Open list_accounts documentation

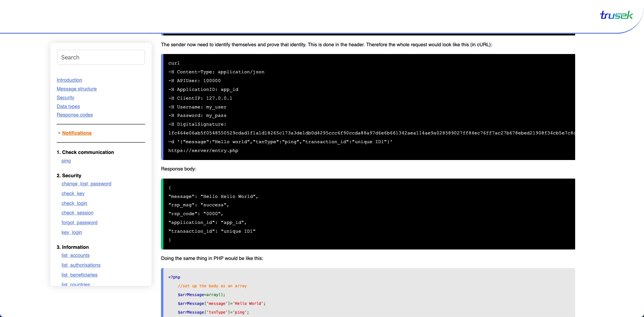coord(76,255)
